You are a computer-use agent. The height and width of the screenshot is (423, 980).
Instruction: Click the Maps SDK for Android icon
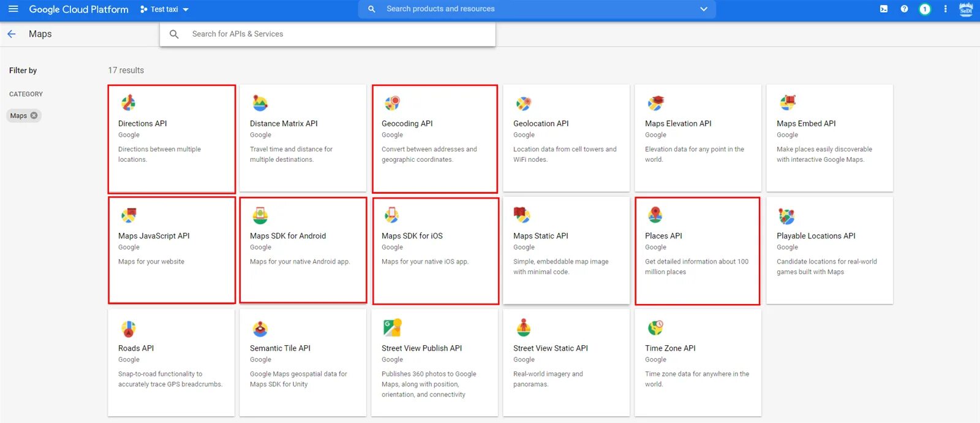[x=260, y=215]
